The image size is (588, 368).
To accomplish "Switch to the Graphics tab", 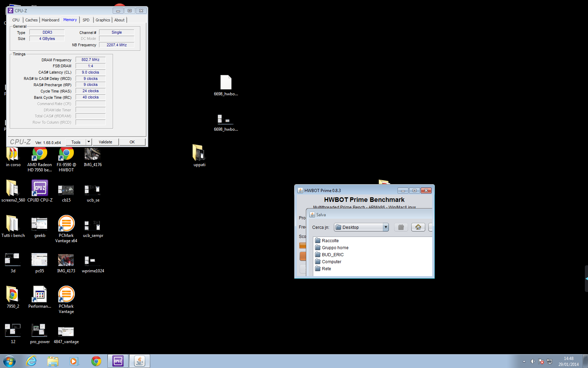I will (x=103, y=20).
